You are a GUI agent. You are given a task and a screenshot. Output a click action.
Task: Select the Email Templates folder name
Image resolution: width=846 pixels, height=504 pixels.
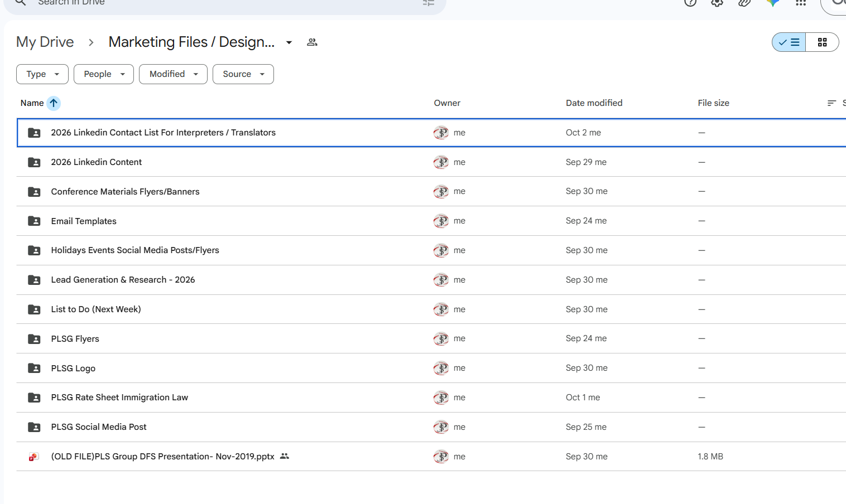(x=84, y=221)
